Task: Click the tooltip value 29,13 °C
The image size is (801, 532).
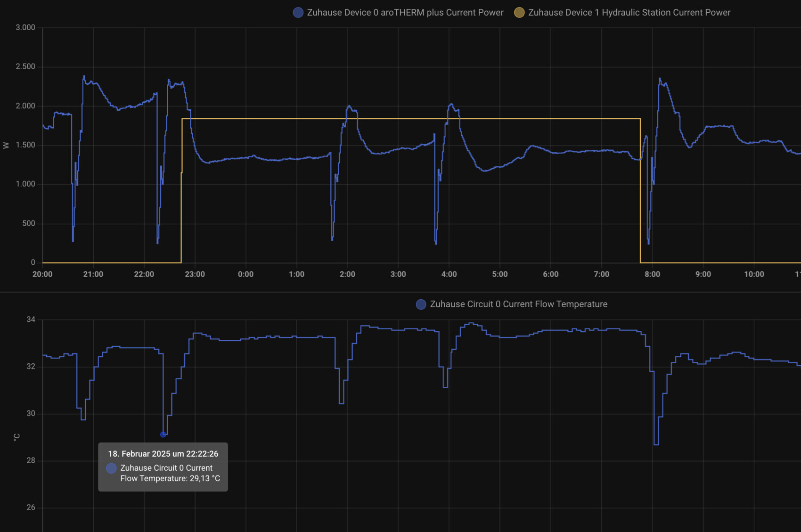Action: (x=204, y=479)
